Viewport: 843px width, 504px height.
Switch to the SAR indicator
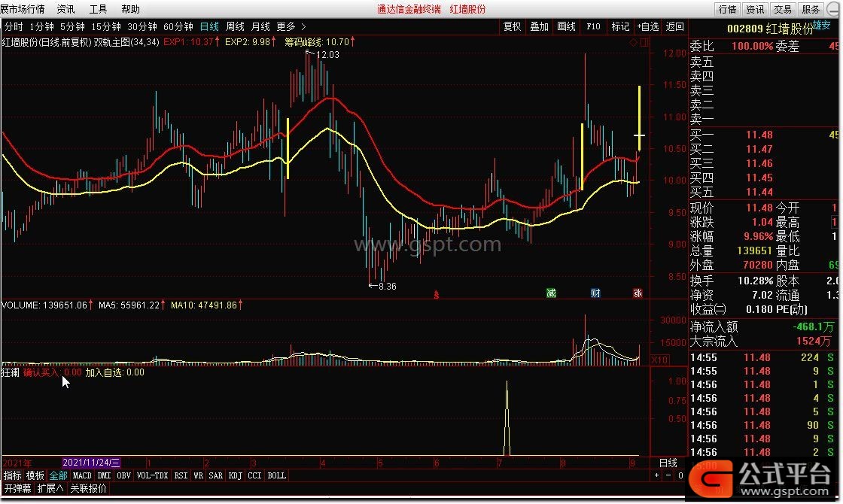[x=215, y=475]
